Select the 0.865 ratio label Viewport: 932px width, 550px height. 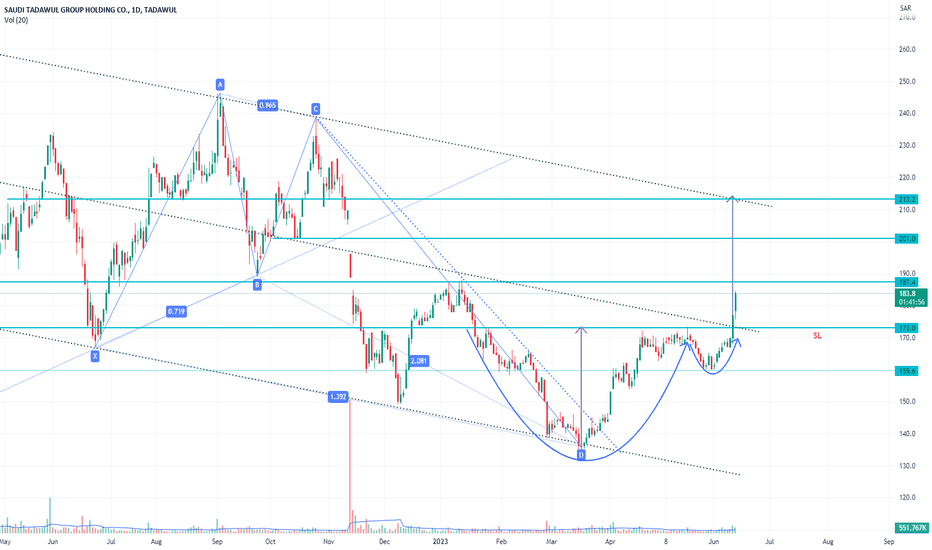tap(267, 105)
